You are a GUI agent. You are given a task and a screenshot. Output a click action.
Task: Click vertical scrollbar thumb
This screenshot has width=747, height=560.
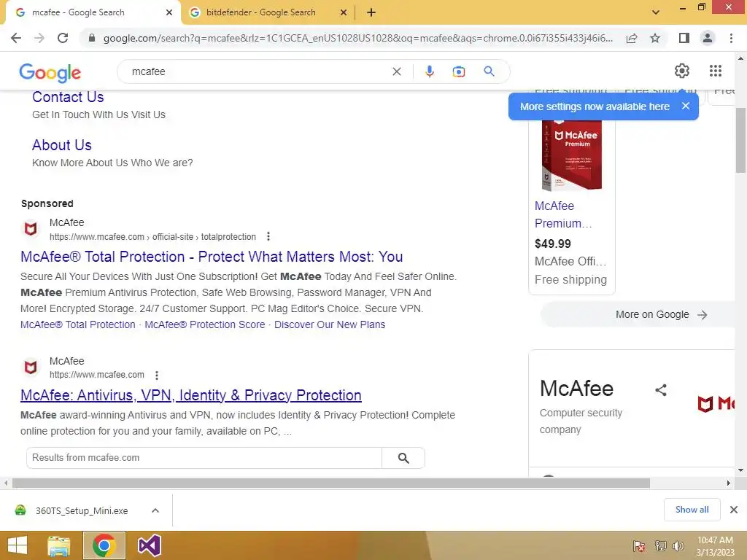tap(740, 140)
